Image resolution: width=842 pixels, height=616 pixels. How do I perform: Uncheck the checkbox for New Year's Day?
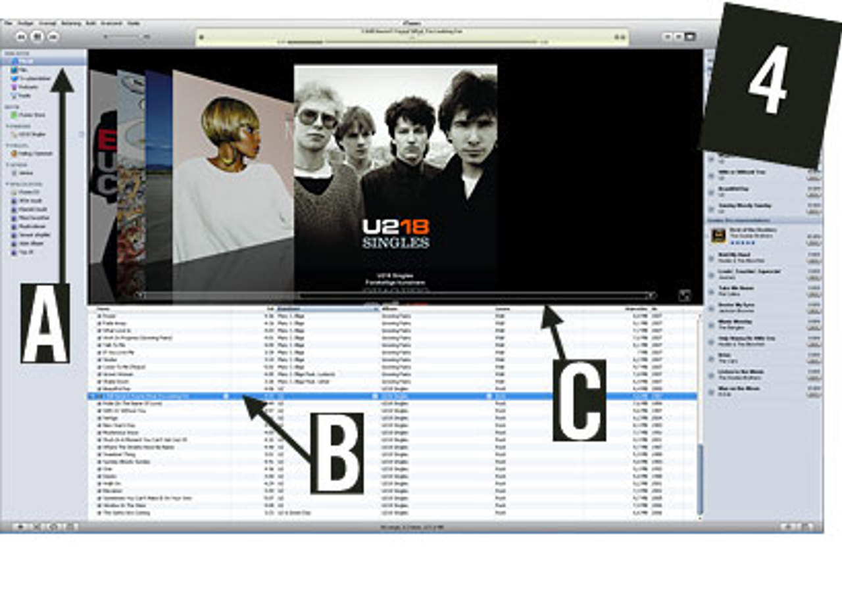pos(99,425)
